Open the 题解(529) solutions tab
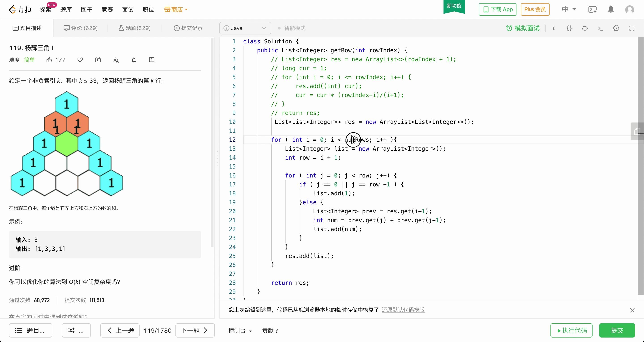Image resolution: width=644 pixels, height=342 pixels. point(134,28)
